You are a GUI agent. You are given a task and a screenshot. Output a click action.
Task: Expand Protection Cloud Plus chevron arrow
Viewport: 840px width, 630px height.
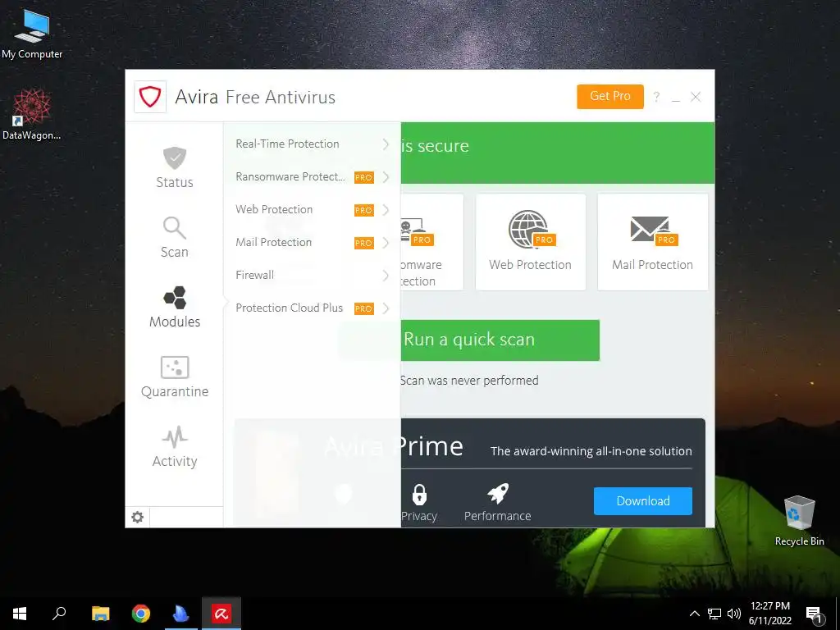pos(386,308)
